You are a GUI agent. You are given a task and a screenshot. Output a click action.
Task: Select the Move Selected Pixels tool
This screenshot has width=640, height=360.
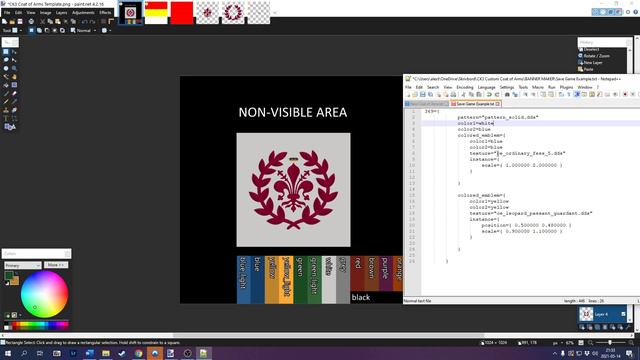[14, 52]
